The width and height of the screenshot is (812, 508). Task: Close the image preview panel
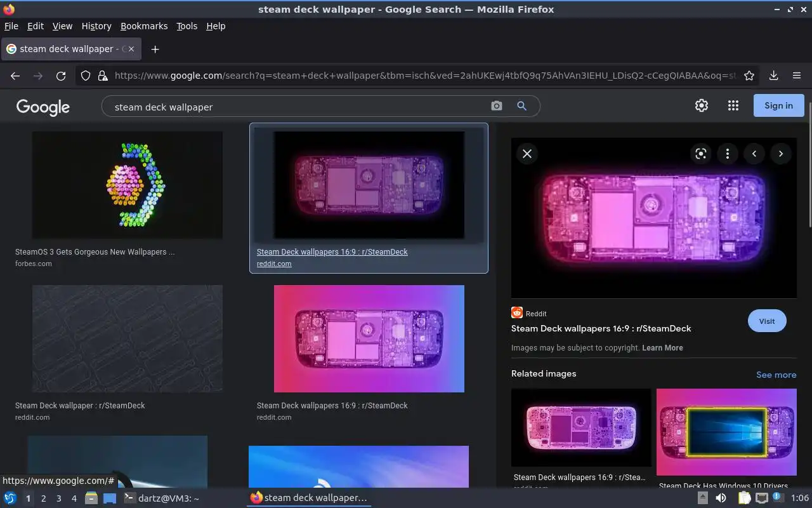[527, 154]
